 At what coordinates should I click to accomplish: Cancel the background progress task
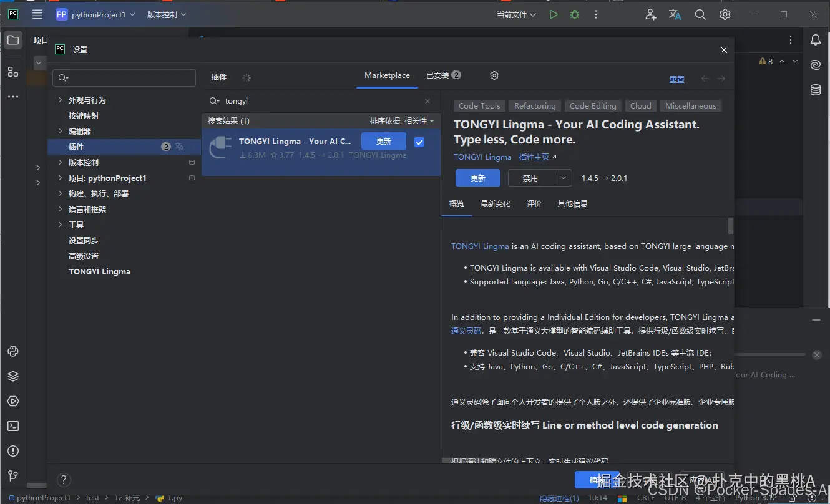point(816,355)
